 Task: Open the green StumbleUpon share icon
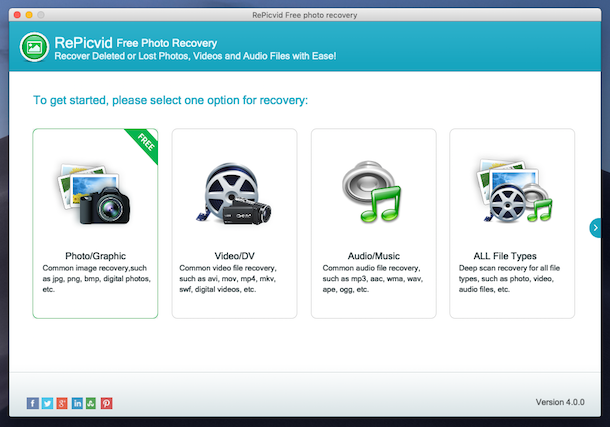click(91, 403)
